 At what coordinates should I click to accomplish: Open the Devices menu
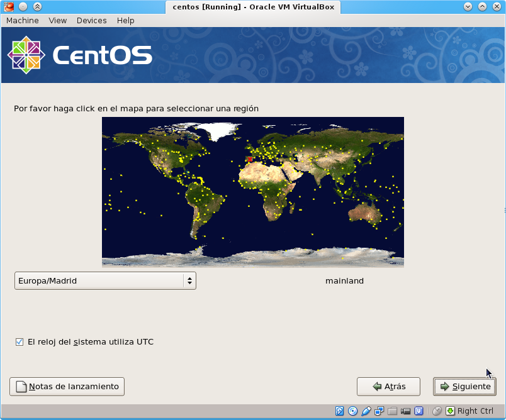[92, 20]
